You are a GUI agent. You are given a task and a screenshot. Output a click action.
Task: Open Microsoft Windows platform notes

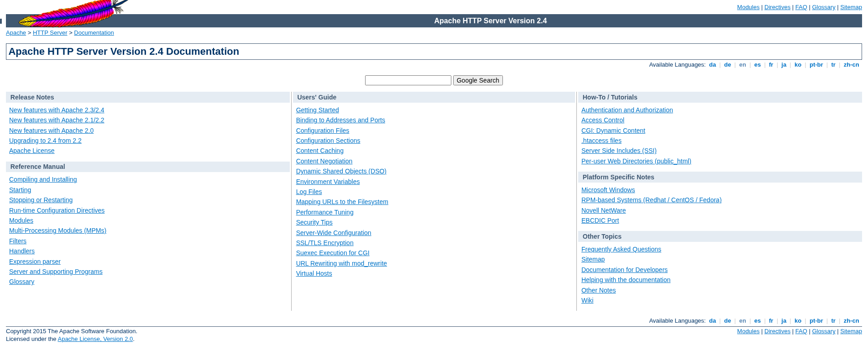tap(608, 190)
